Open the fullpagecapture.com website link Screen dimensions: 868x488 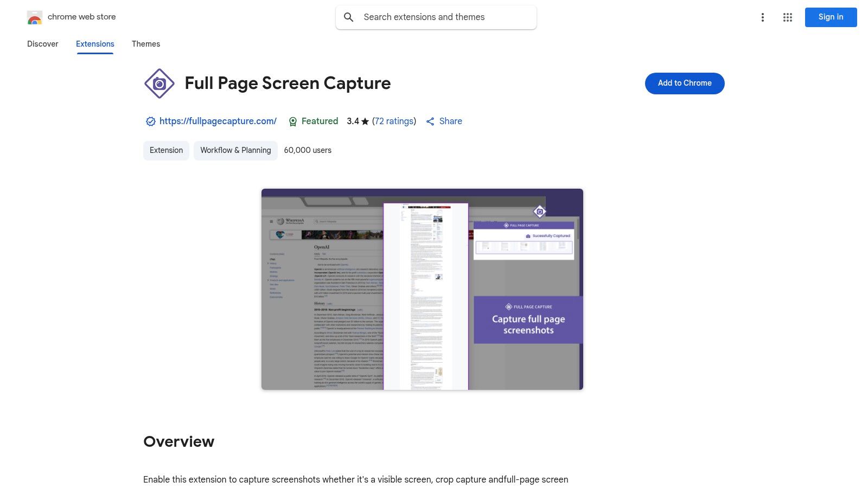218,121
